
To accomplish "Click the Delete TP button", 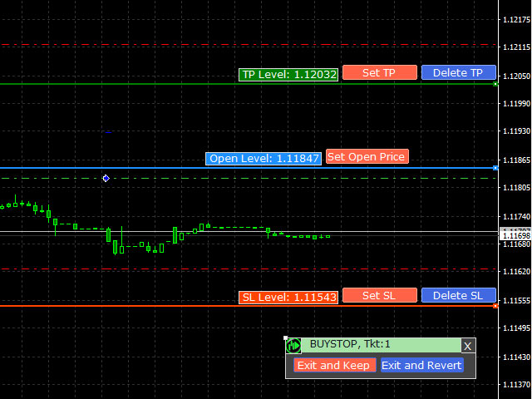I will (458, 72).
